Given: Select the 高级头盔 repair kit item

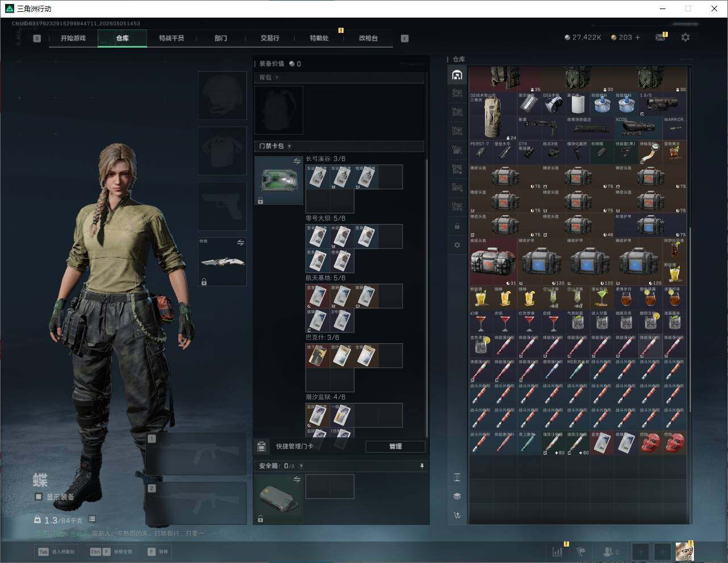Looking at the screenshot, I should click(x=493, y=262).
